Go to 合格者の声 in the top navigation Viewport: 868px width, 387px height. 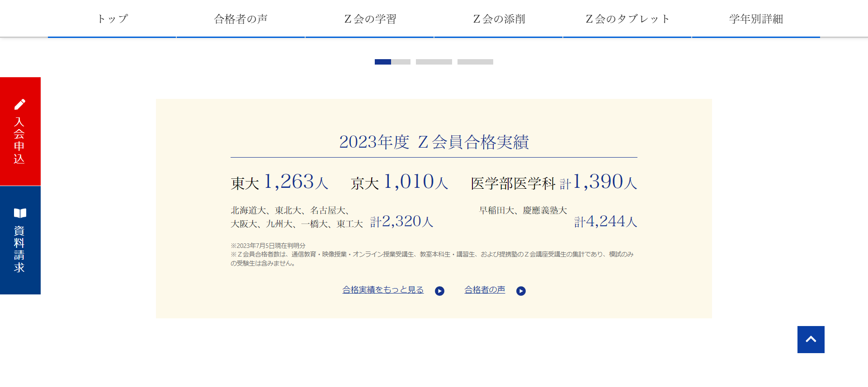[x=241, y=19]
